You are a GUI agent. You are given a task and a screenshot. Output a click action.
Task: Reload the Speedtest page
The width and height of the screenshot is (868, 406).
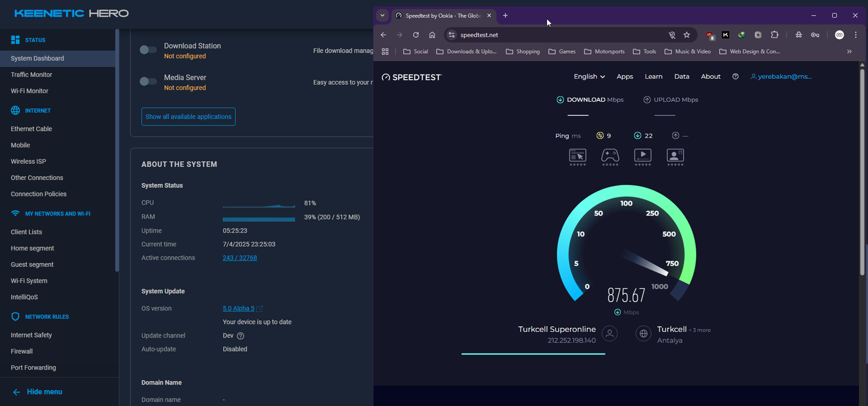(x=416, y=35)
